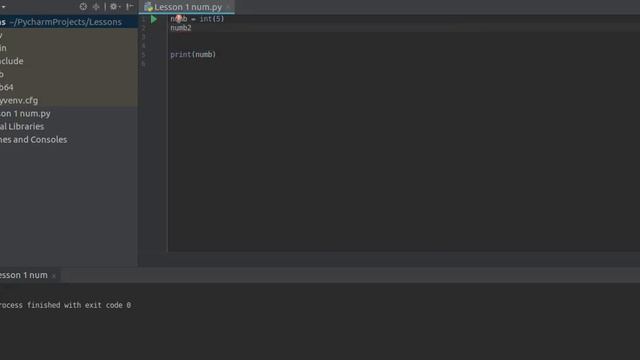Click the 'numb2' line in editor
The image size is (640, 360).
(181, 28)
